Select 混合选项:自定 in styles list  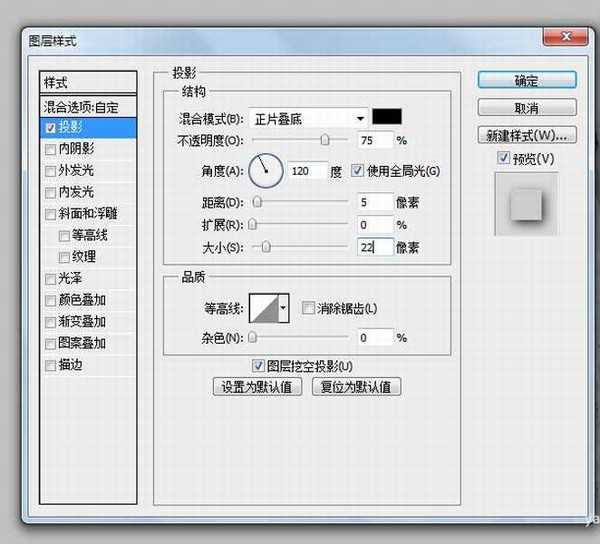tap(88, 106)
